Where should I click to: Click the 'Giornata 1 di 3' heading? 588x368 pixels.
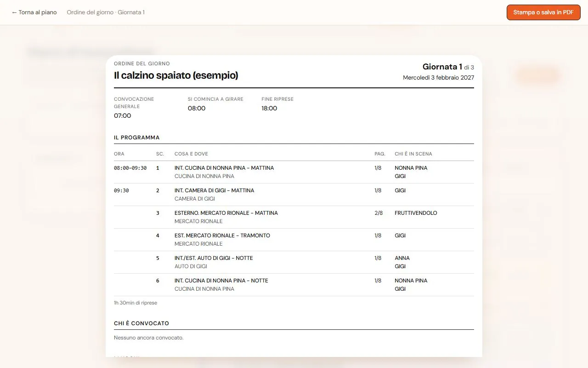tap(448, 67)
